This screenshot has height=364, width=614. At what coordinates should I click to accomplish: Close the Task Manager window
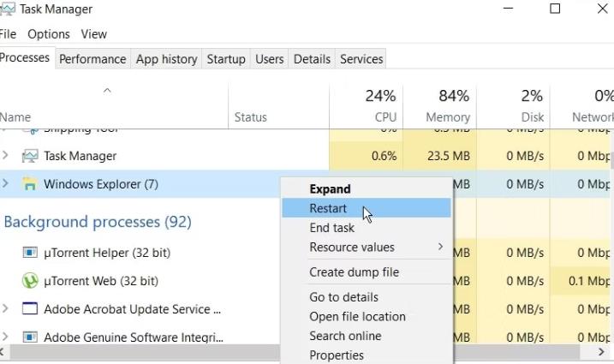603,9
